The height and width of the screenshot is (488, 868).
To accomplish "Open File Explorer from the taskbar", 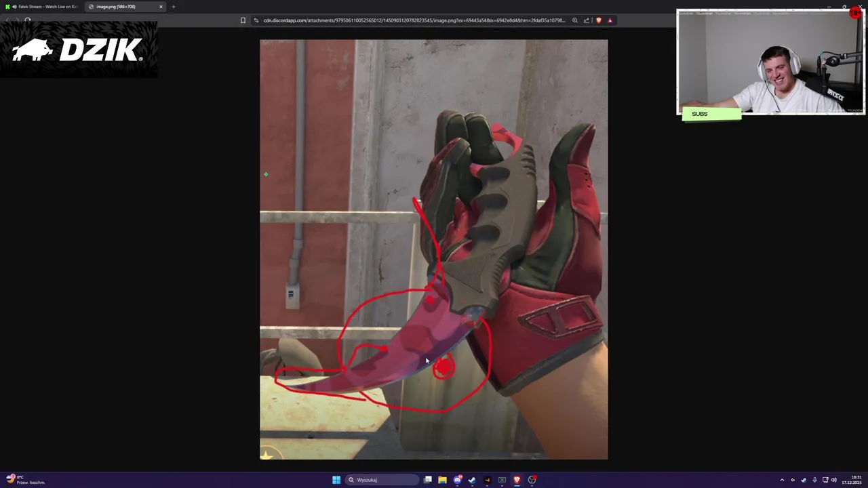I will coord(442,480).
